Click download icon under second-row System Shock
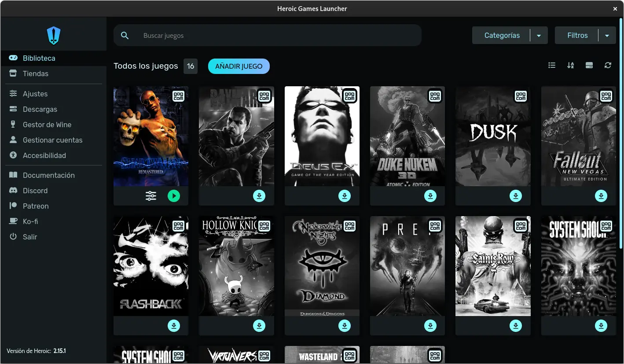Screen dimensions: 624x364 click(x=601, y=326)
